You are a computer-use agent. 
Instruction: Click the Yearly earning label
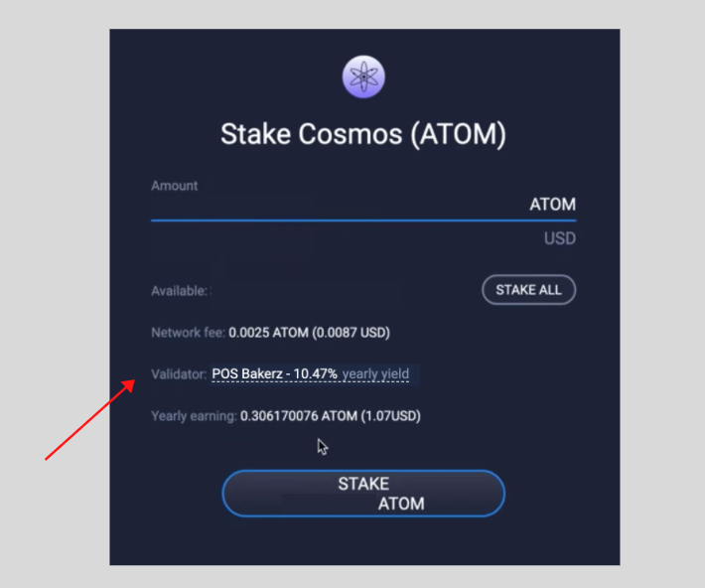click(194, 416)
